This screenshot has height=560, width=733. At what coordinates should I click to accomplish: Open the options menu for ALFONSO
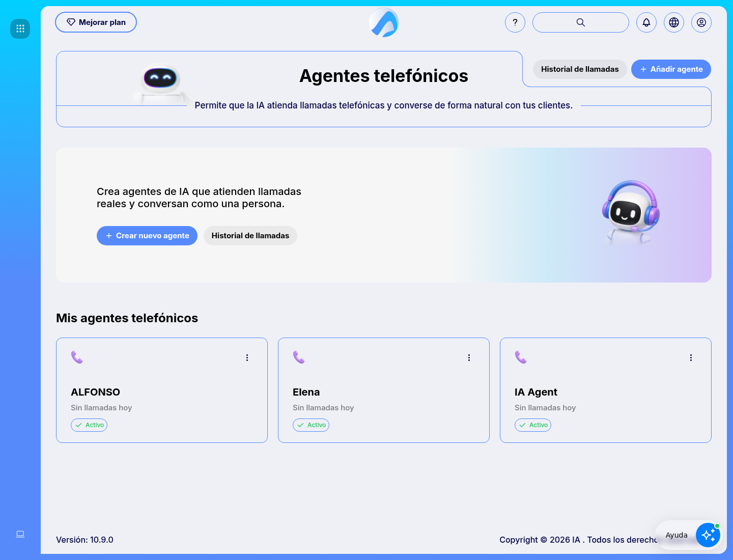(247, 358)
